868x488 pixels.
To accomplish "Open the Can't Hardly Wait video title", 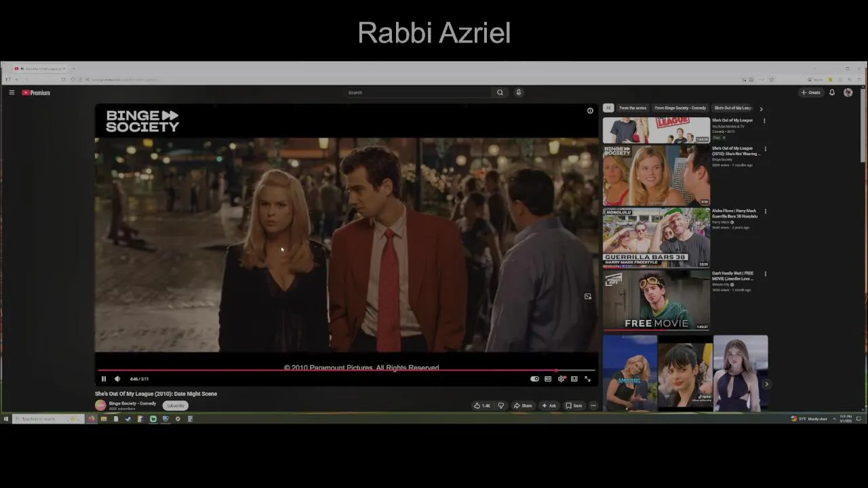I will point(733,276).
